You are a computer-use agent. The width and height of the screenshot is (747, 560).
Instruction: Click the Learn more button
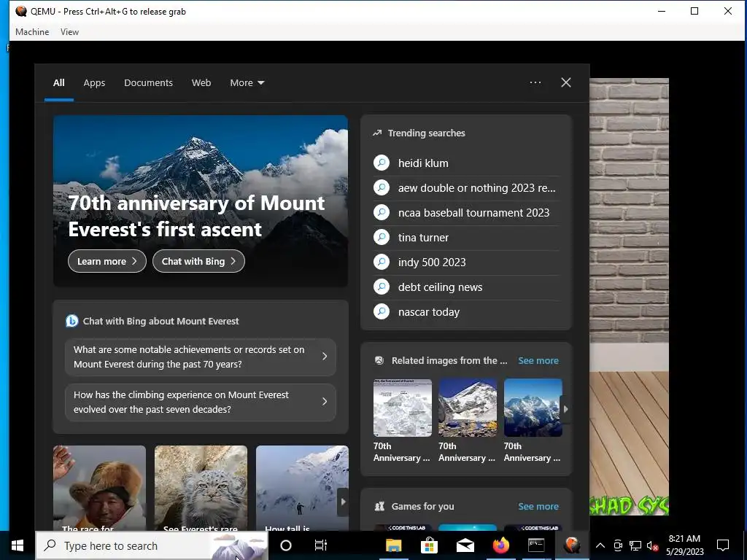tap(107, 261)
